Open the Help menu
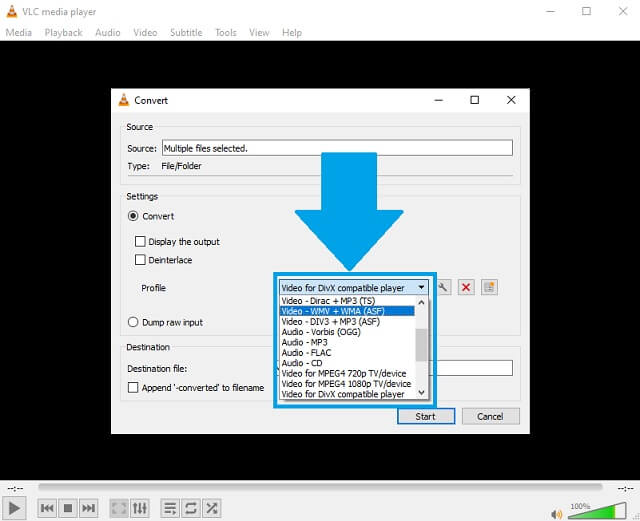Viewport: 640px width, 521px height. point(291,33)
